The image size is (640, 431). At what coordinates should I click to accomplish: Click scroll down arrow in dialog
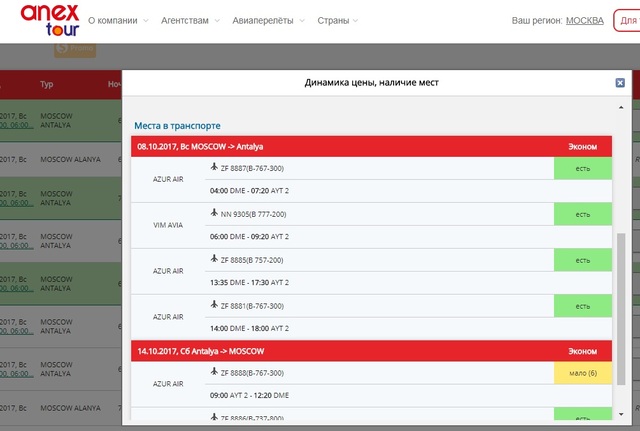tap(621, 414)
